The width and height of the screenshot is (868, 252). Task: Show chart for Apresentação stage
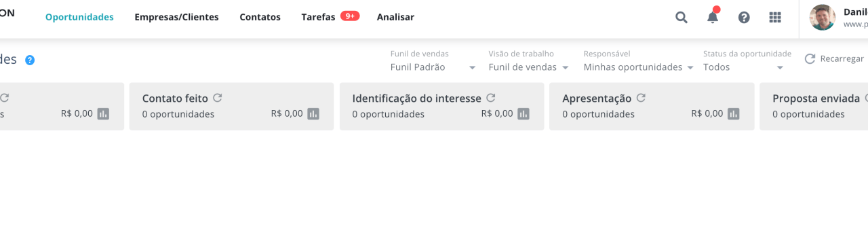[734, 113]
